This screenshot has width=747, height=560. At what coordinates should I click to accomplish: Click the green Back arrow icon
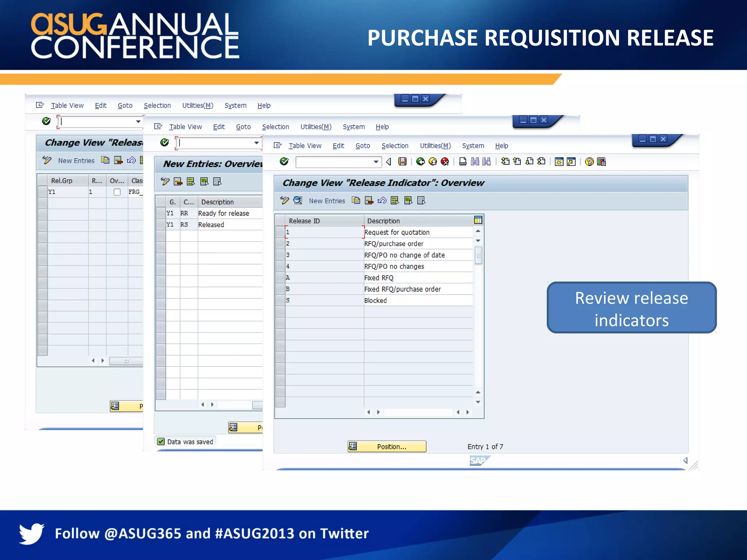(x=421, y=162)
